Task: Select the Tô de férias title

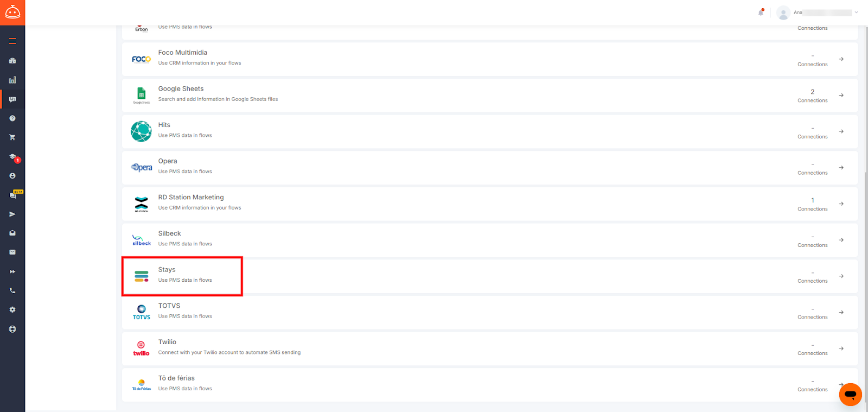Action: [176, 378]
